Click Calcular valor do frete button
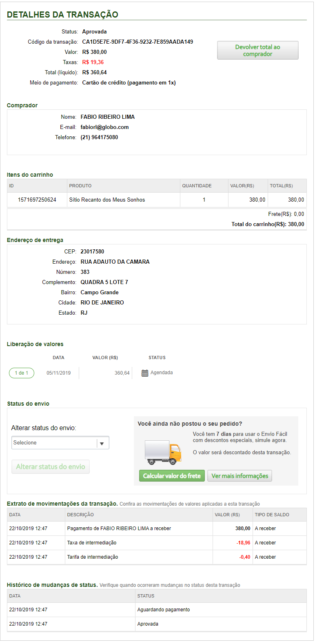Screen dimensions: 315x644 click(x=172, y=476)
